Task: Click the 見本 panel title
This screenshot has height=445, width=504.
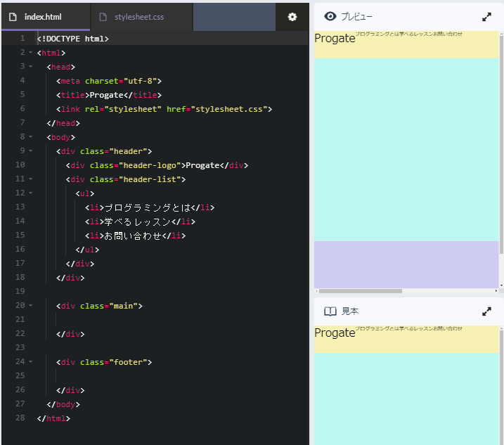Action: (x=350, y=311)
